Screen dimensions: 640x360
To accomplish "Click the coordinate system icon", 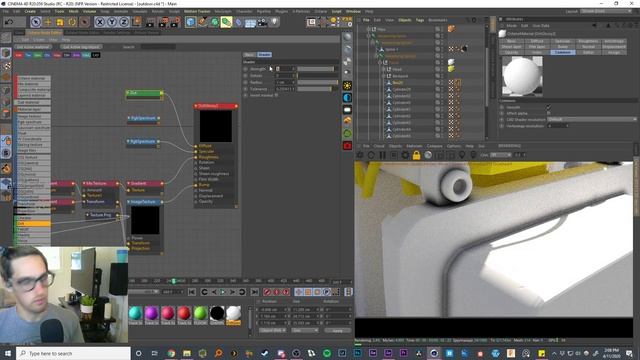I will click(x=137, y=22).
